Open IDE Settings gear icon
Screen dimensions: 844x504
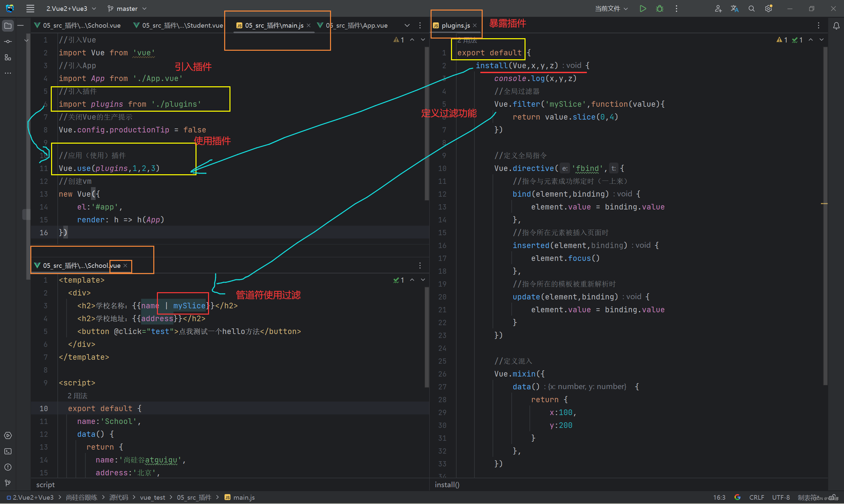(768, 9)
